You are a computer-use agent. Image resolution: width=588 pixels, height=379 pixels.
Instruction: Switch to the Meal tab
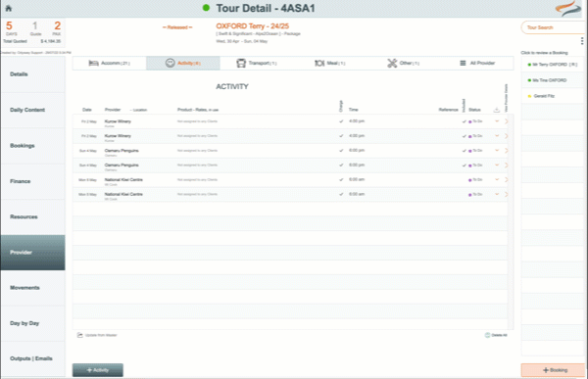coord(330,63)
